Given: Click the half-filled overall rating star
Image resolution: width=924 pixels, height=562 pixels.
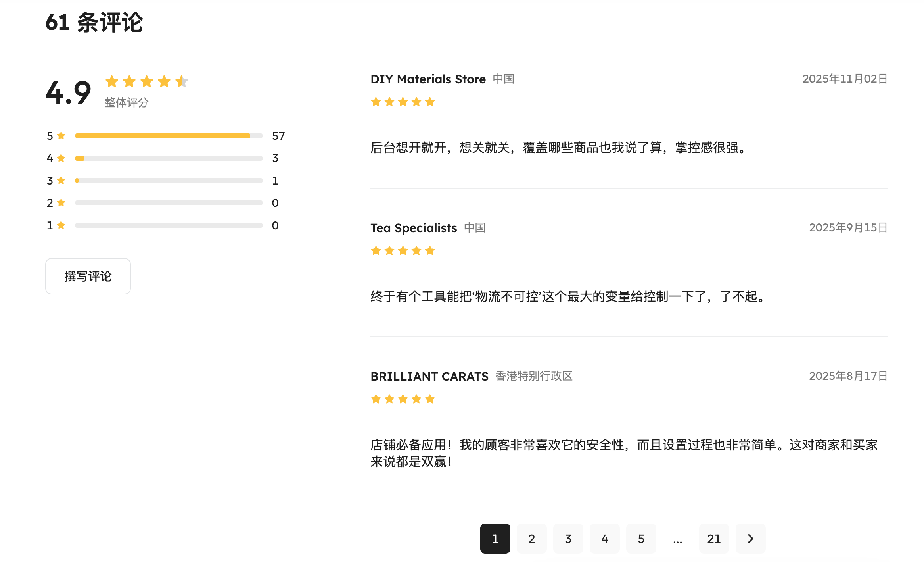Looking at the screenshot, I should click(182, 81).
